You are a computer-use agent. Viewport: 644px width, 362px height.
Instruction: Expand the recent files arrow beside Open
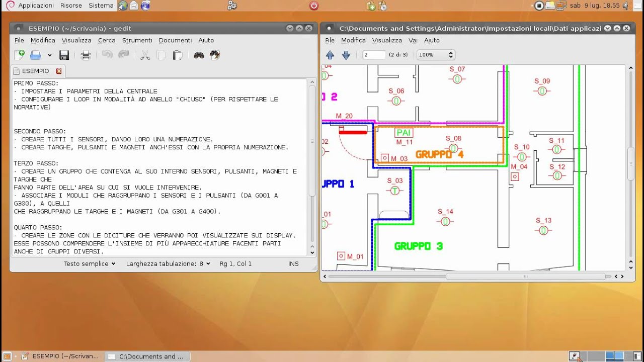pos(49,55)
